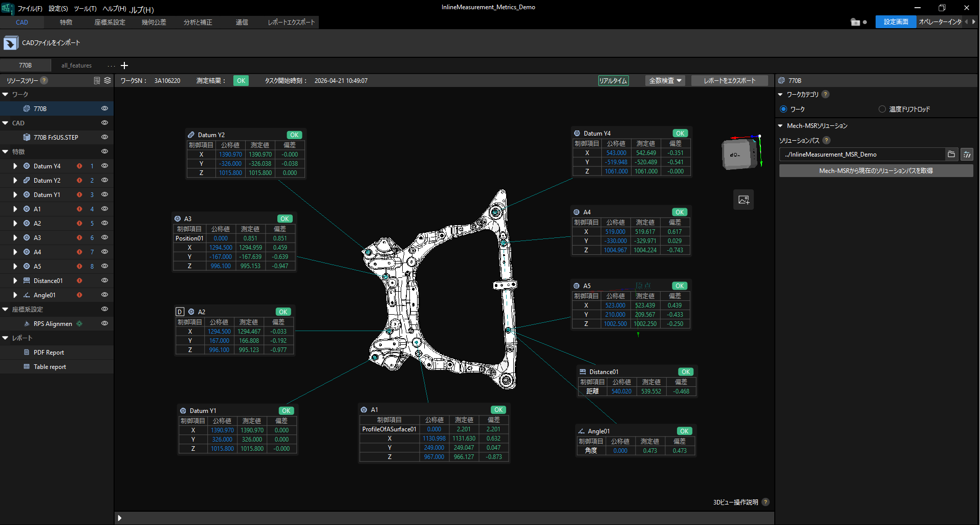
Task: Click the RPS Alignment status gear icon
Action: 79,323
